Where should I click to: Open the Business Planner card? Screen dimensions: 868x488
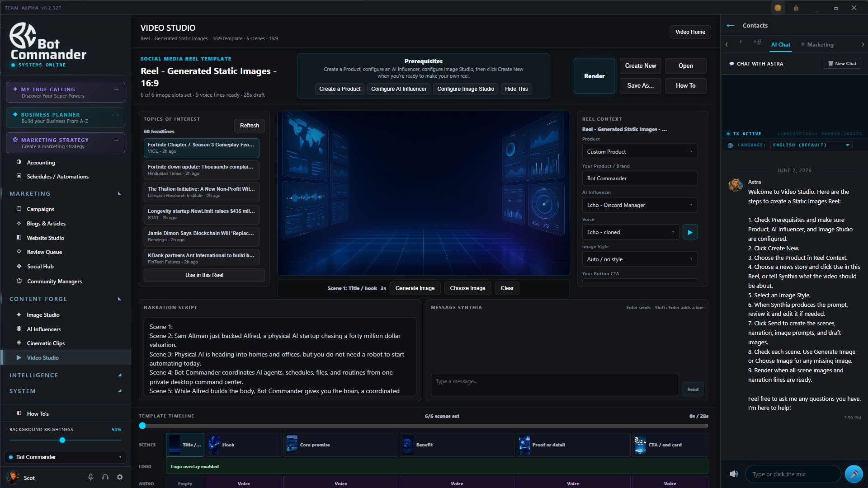point(66,117)
